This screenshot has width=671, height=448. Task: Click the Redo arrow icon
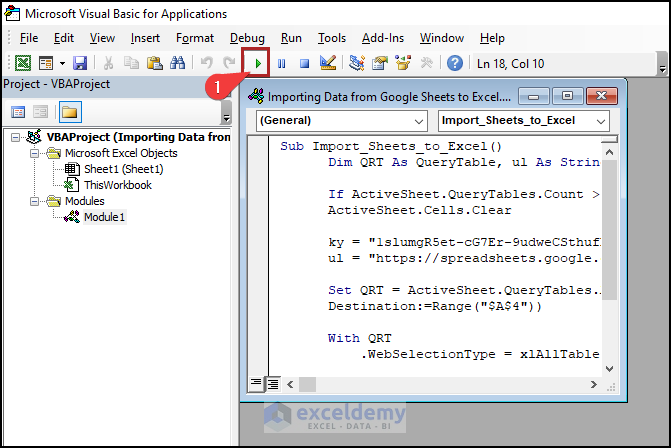click(x=229, y=63)
